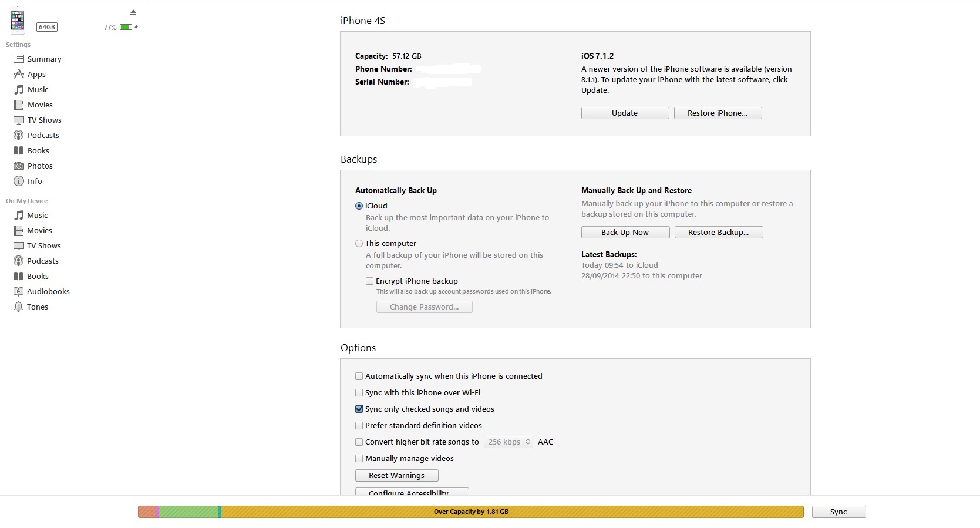Screen dimensions: 980x528
Task: Click the 77% battery percentage text
Action: [110, 28]
